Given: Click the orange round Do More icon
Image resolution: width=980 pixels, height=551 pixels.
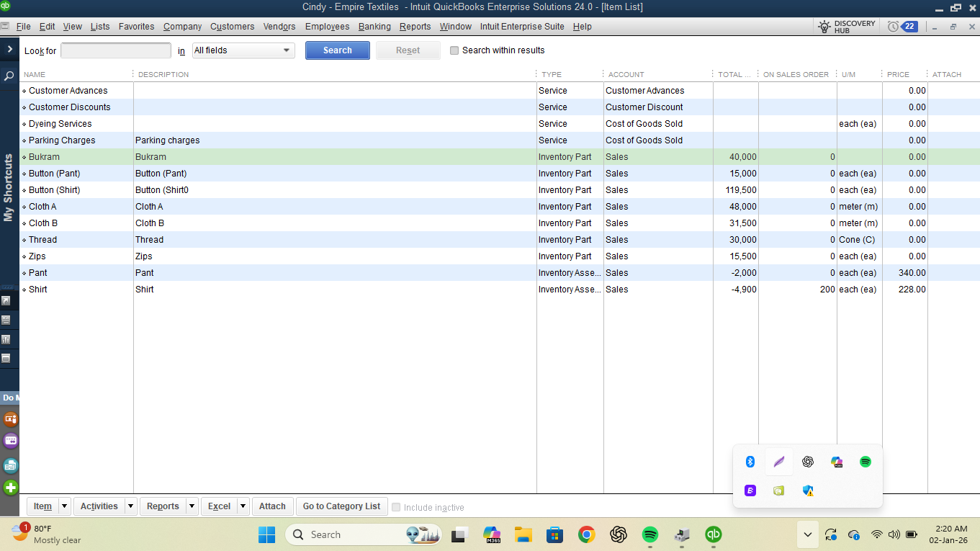Looking at the screenshot, I should pos(10,418).
